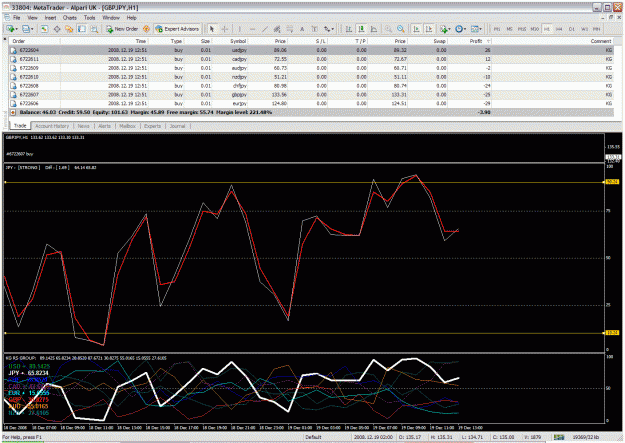Switch chart to H4 timeframe
Screen dimensions: 625x443
coord(559,29)
